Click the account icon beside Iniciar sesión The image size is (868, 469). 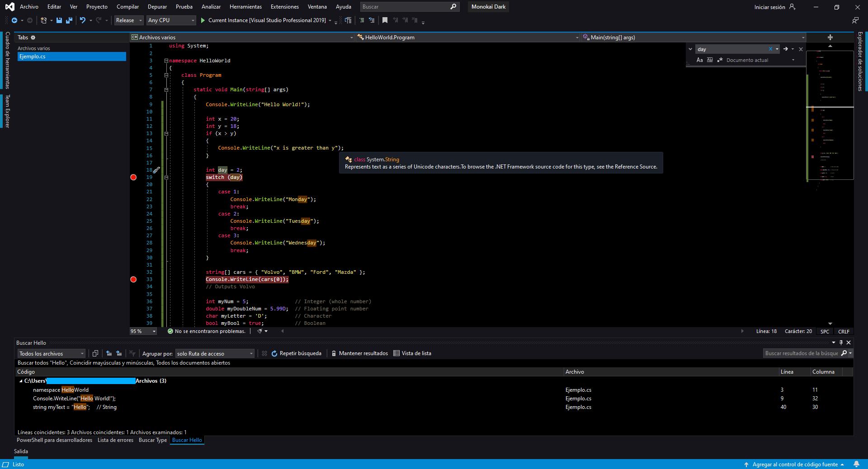792,7
